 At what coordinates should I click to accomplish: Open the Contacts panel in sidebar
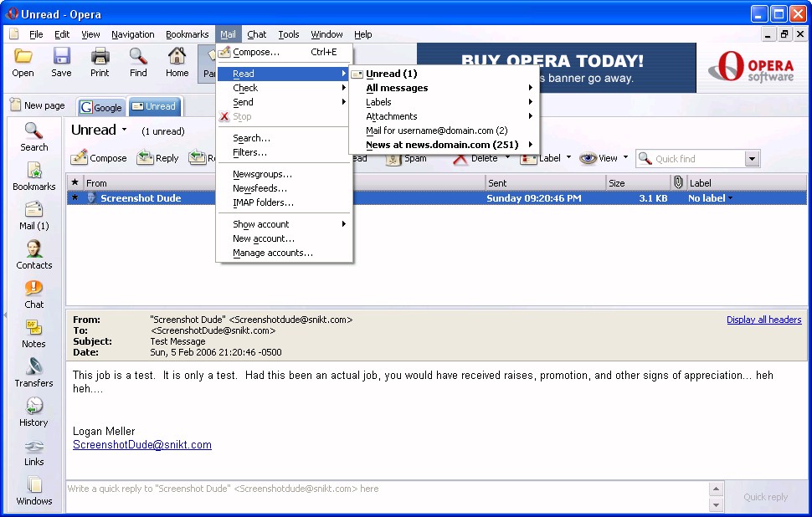34,254
